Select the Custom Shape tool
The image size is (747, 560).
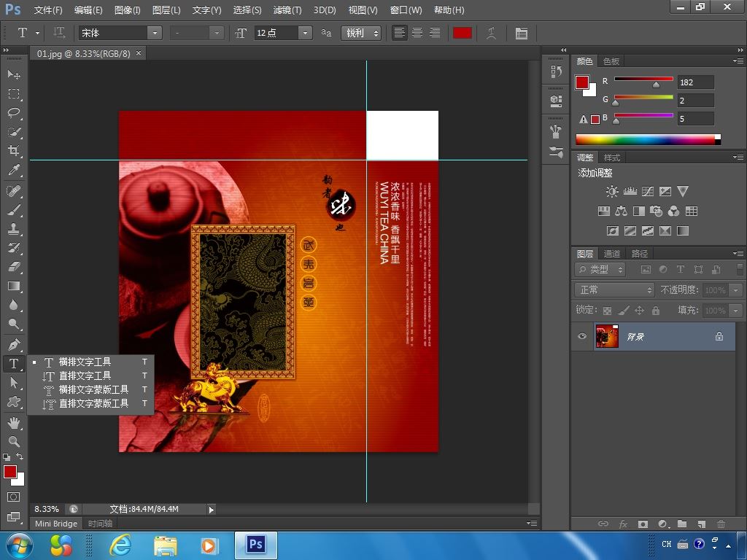pyautogui.click(x=14, y=402)
